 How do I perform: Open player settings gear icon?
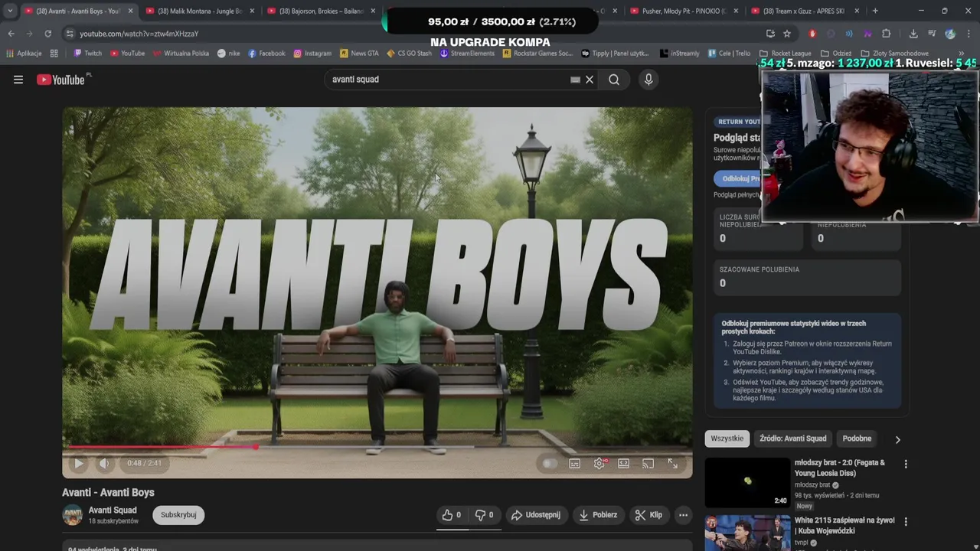(x=599, y=463)
